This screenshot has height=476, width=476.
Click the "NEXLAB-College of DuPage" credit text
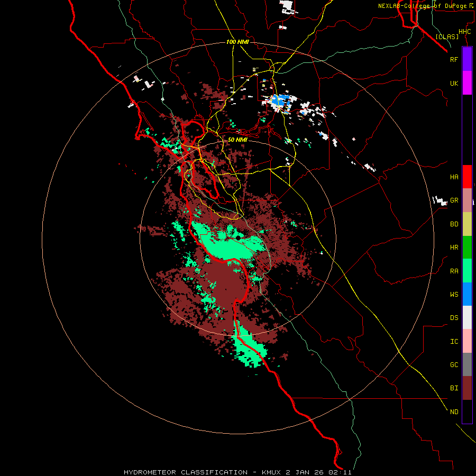tap(423, 6)
